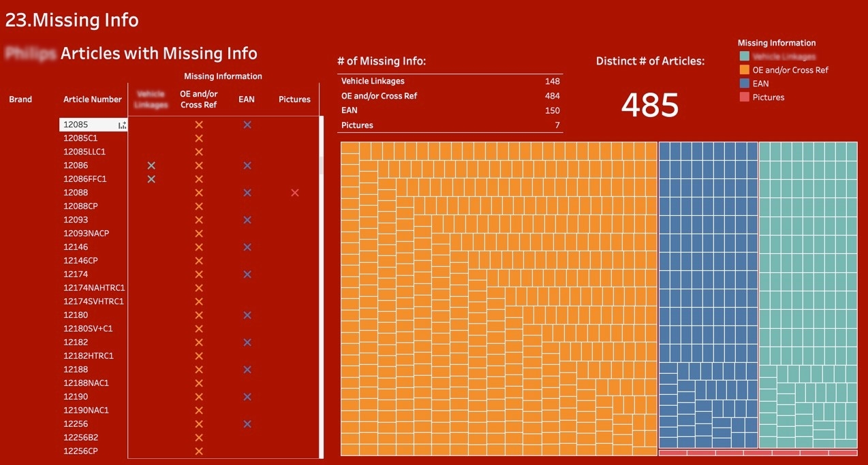The width and height of the screenshot is (868, 465).
Task: Select the Vehicle Linkages row in the summary table
Action: click(450, 81)
